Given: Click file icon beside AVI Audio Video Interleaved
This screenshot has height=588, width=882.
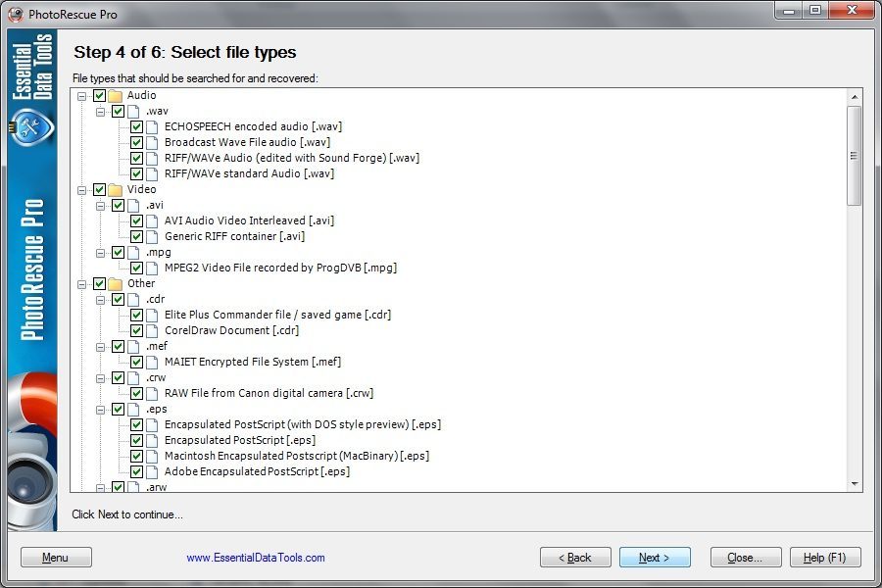Looking at the screenshot, I should [152, 221].
